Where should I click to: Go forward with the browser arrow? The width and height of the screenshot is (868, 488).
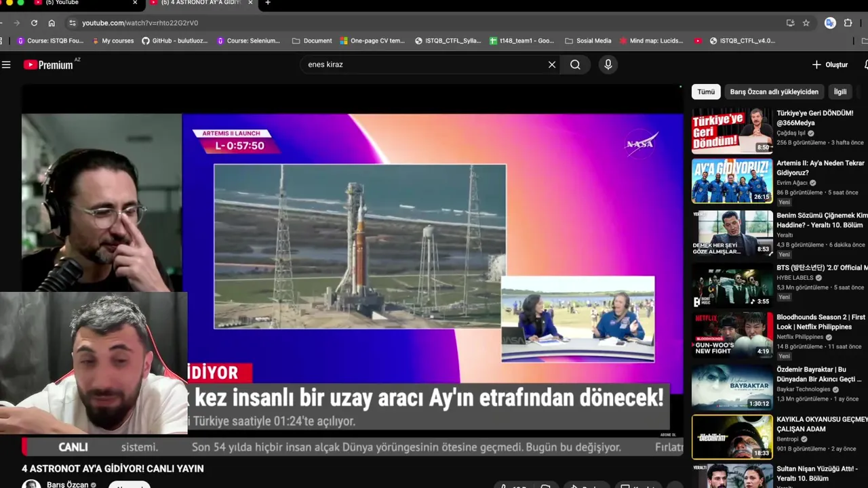[x=16, y=23]
